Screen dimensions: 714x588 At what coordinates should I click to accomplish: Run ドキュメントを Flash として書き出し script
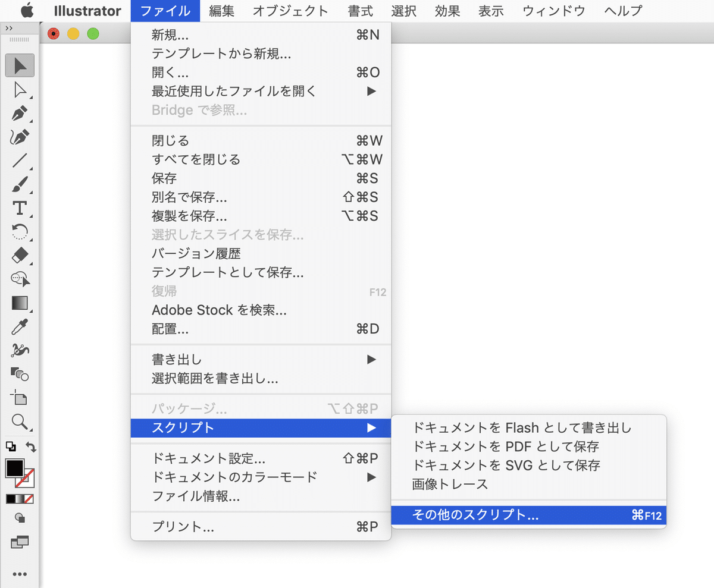(529, 427)
